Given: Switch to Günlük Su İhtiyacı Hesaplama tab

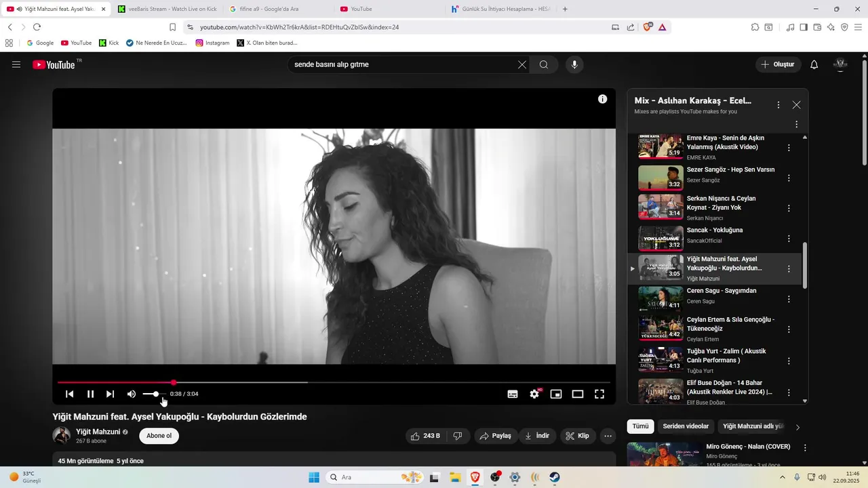Looking at the screenshot, I should tap(500, 9).
